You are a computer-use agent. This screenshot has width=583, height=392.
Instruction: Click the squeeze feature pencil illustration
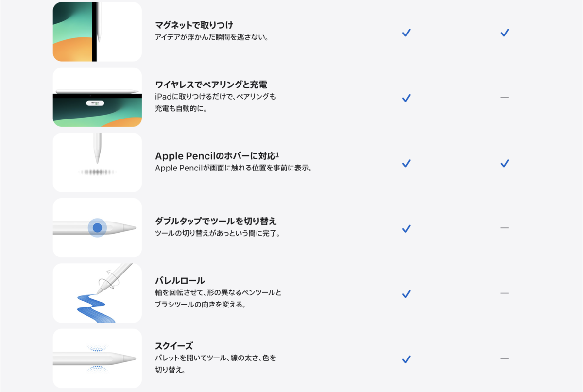pyautogui.click(x=97, y=358)
